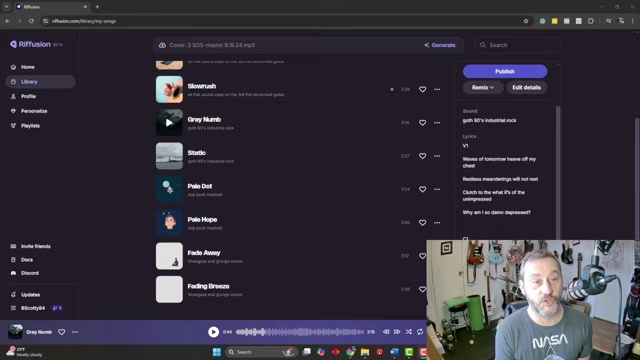Click the Fade Away cover thumbnail
Viewport: 640px width, 360px height.
coord(169,256)
